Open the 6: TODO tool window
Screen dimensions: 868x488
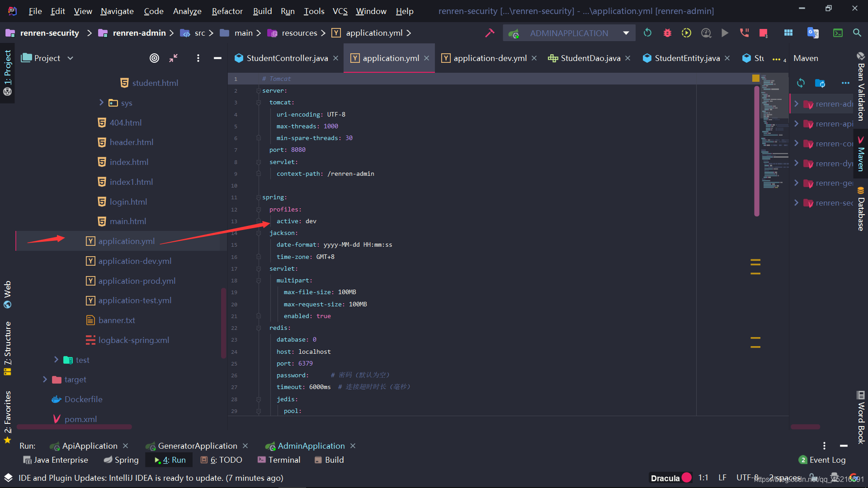click(221, 460)
